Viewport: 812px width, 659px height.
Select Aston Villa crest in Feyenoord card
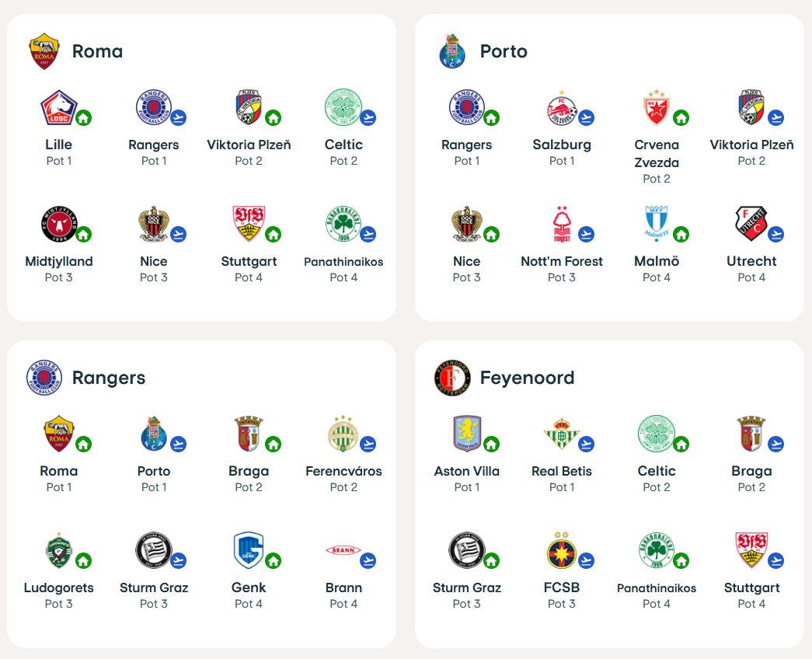pos(466,434)
